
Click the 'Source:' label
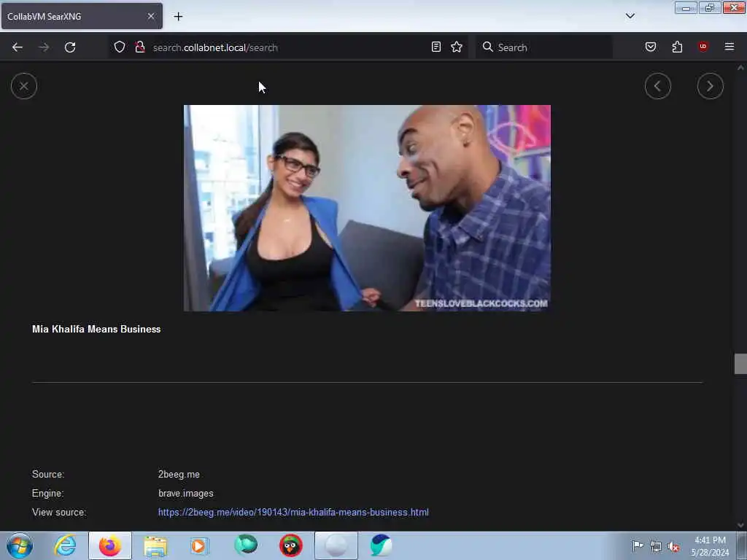pos(48,474)
